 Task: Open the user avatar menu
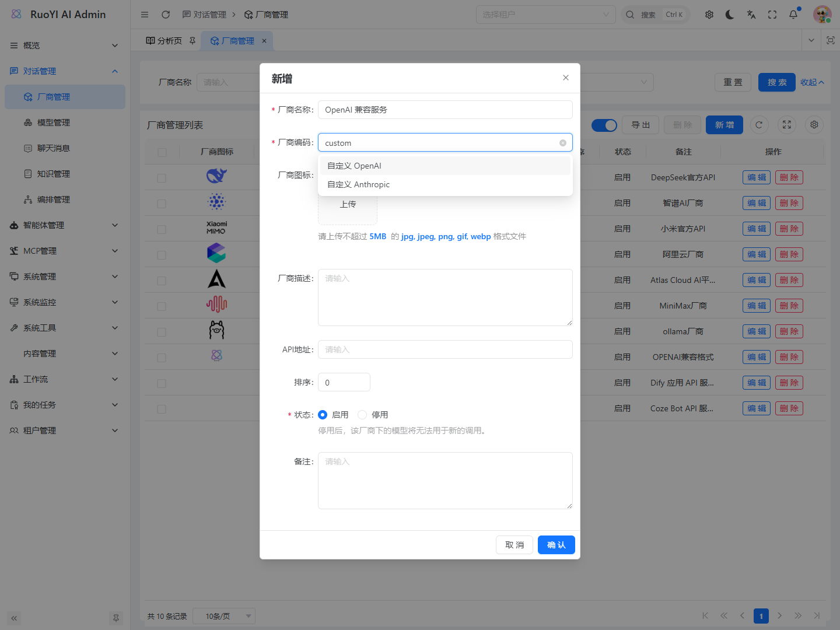(x=822, y=15)
